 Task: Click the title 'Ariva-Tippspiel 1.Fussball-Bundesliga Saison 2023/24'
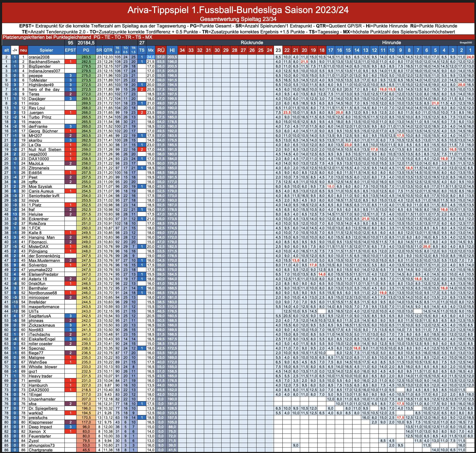pyautogui.click(x=238, y=10)
